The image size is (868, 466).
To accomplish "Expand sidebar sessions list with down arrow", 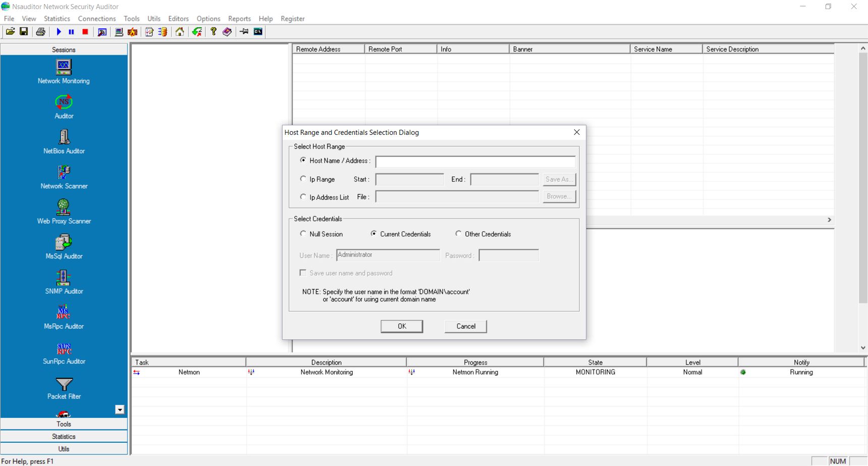I will [120, 409].
